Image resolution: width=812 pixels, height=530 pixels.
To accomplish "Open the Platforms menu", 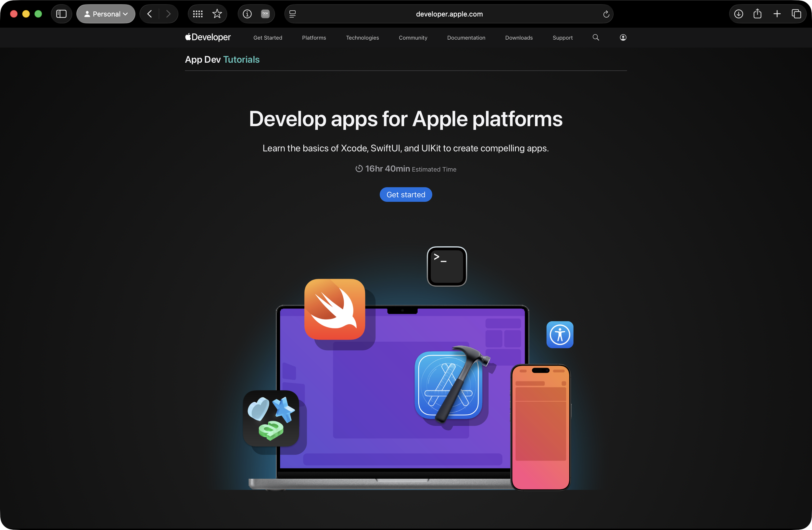I will tap(314, 38).
